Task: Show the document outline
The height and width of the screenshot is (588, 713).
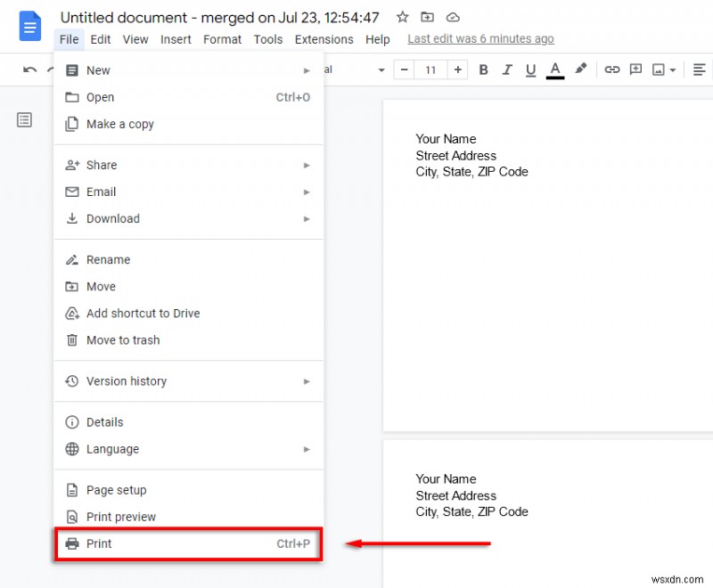Action: click(x=24, y=119)
